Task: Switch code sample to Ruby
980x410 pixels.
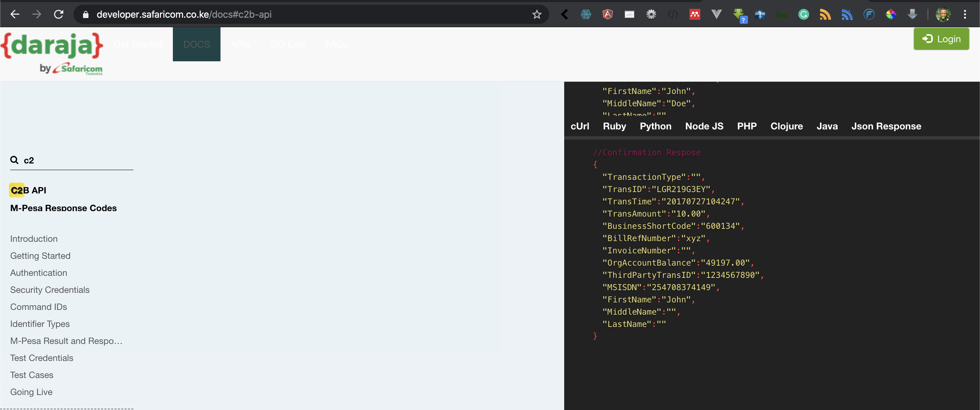Action: [614, 126]
